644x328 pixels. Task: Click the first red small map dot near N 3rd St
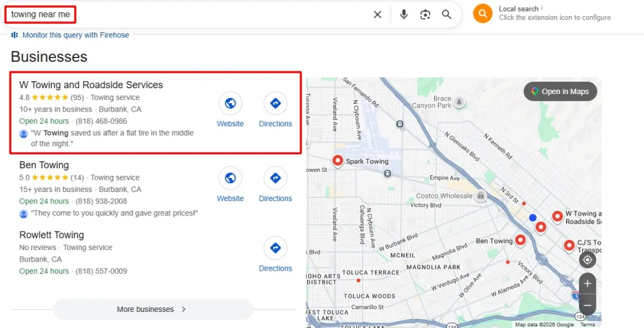coord(524,204)
